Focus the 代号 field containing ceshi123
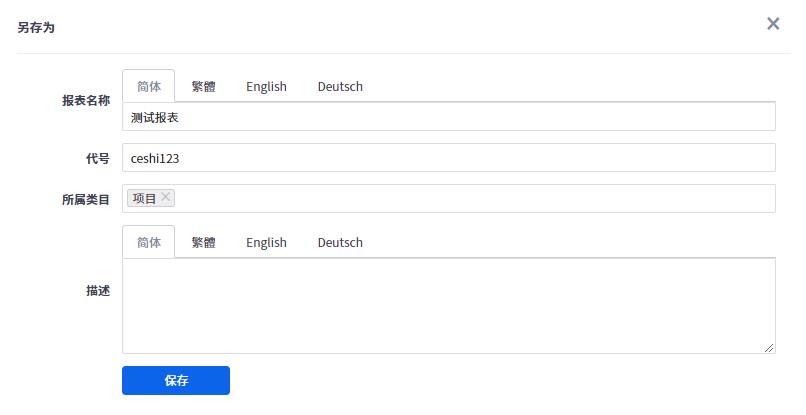The height and width of the screenshot is (415, 806). 448,158
